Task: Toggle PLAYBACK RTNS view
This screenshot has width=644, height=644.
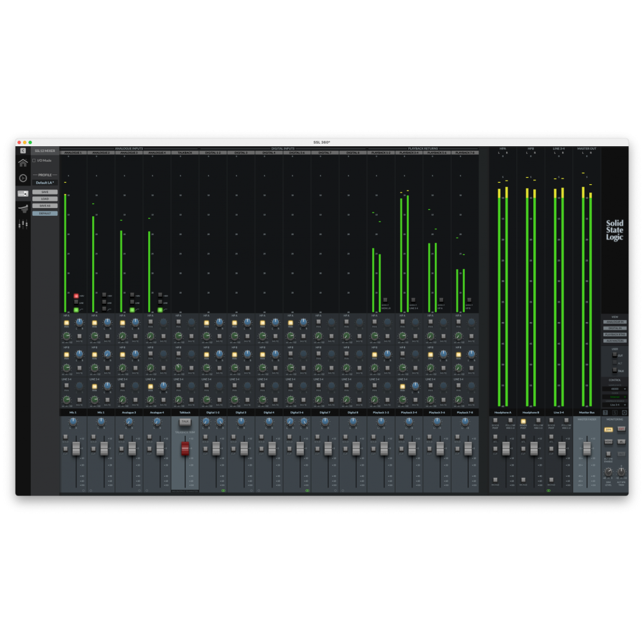Action: coord(615,334)
